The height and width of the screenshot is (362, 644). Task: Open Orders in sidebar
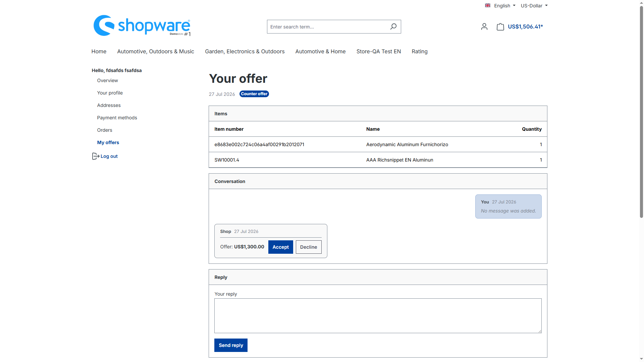[x=104, y=130]
